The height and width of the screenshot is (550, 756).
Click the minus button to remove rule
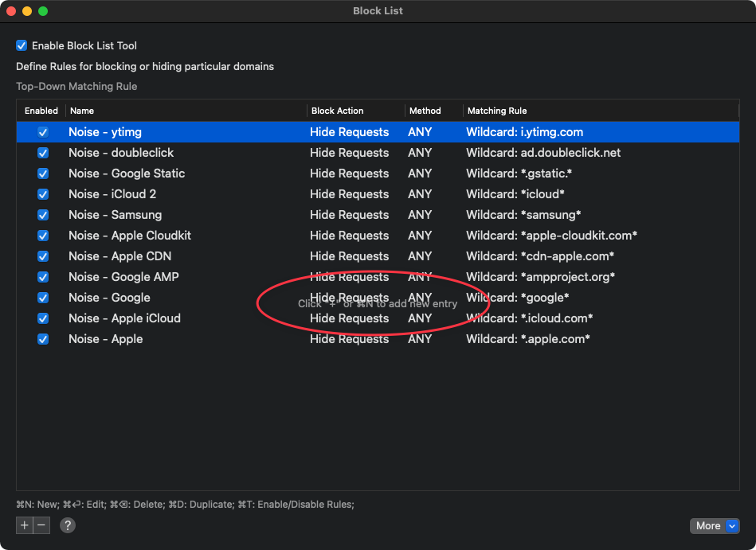41,525
